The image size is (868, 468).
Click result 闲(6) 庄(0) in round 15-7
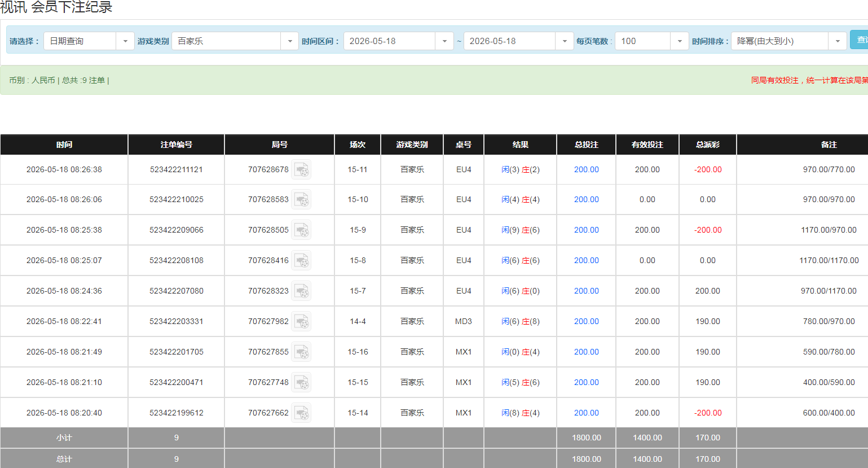[x=521, y=291]
